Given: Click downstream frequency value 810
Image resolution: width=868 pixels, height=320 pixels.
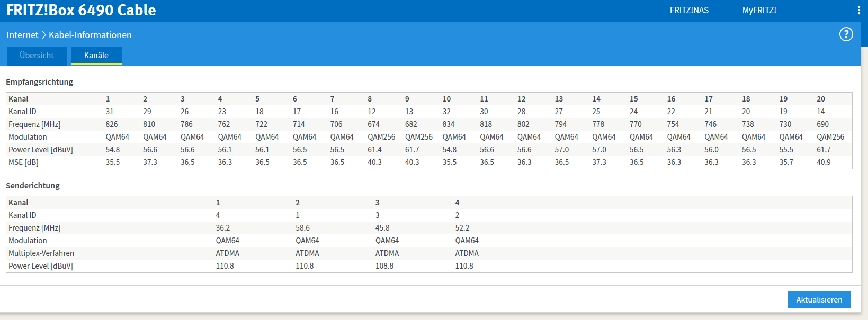Looking at the screenshot, I should 149,124.
